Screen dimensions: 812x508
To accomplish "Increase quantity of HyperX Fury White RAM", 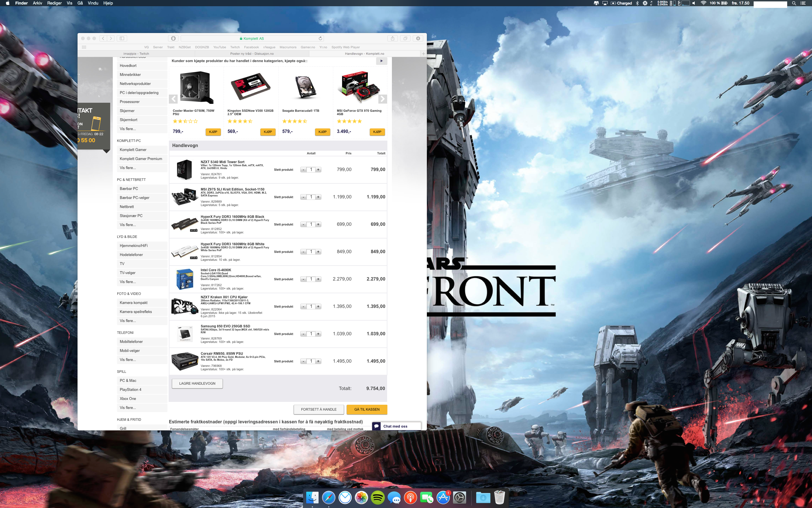I will pyautogui.click(x=318, y=252).
